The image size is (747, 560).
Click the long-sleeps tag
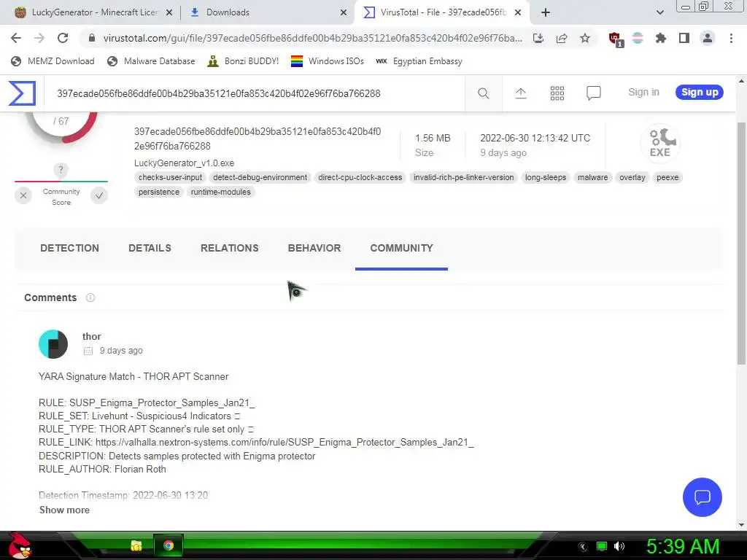[x=546, y=178]
